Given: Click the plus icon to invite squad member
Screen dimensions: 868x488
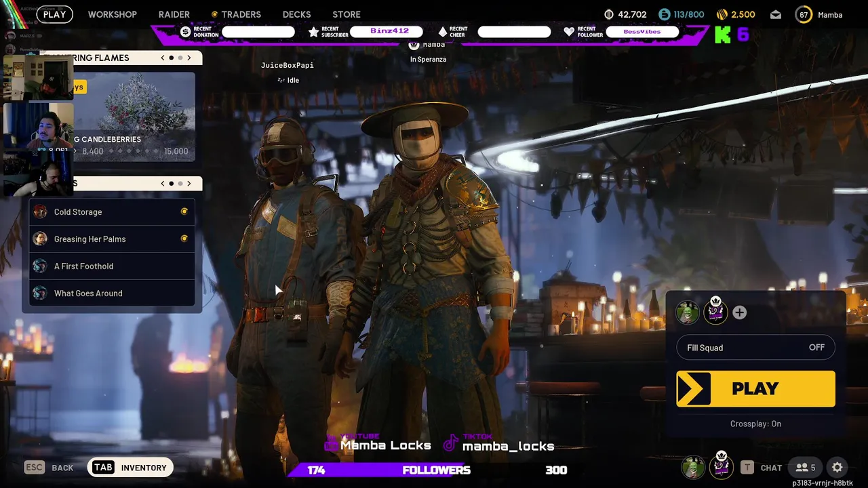Looking at the screenshot, I should (740, 312).
